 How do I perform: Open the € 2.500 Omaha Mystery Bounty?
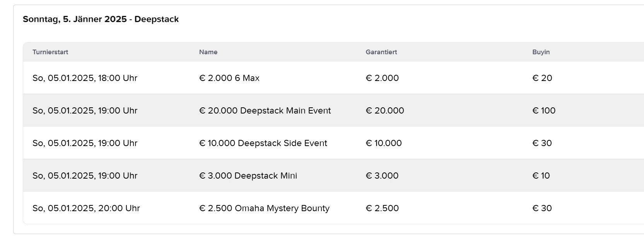[264, 208]
